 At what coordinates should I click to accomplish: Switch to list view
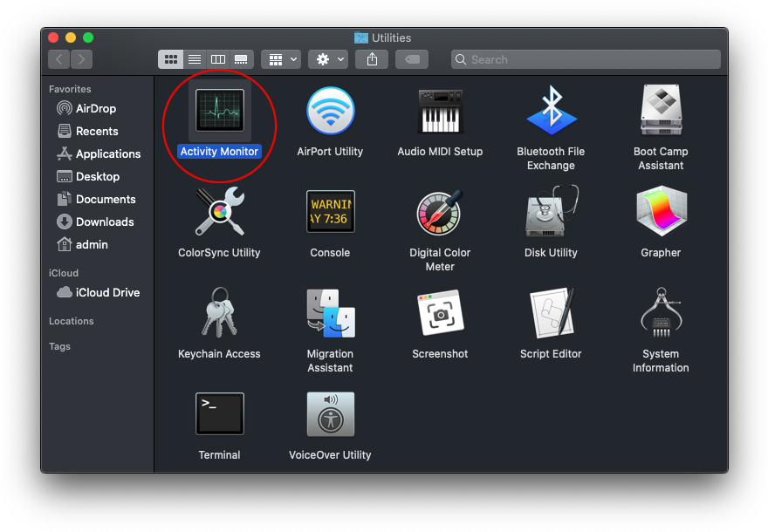[195, 59]
